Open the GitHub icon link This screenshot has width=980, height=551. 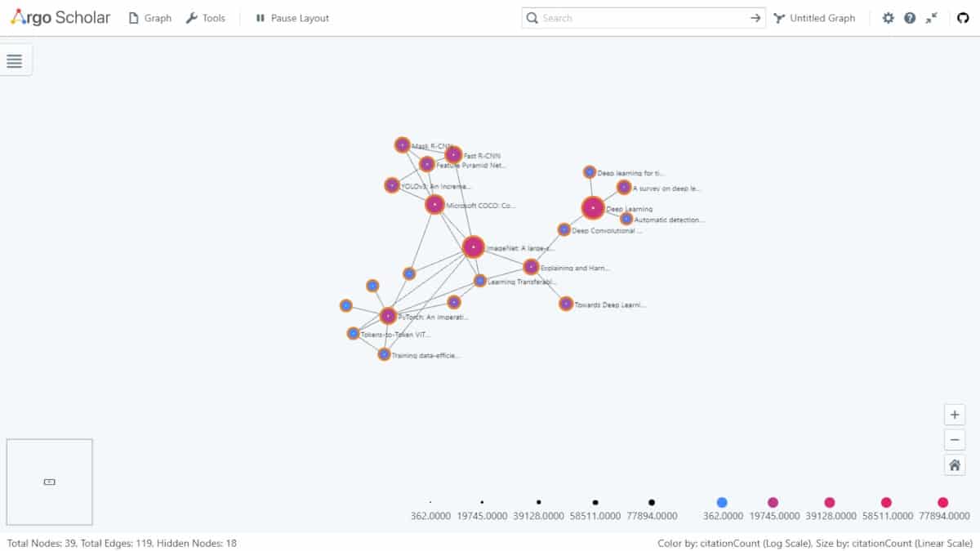pyautogui.click(x=963, y=18)
